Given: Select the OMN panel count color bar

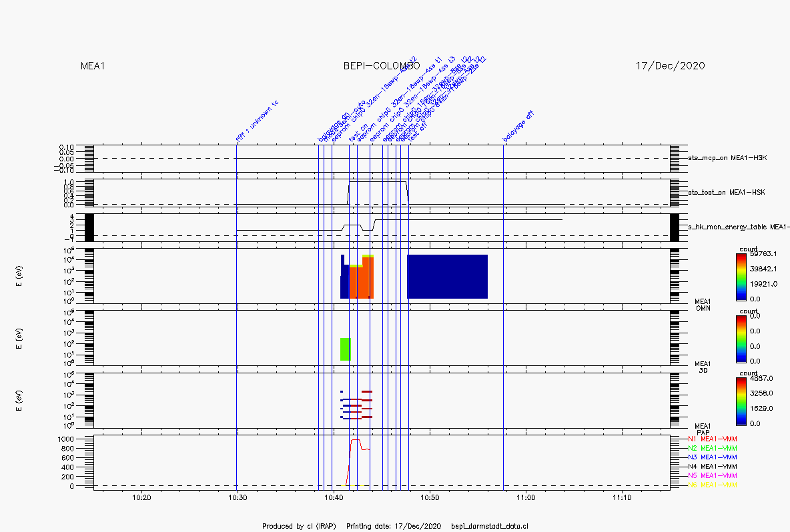Looking at the screenshot, I should coord(741,277).
